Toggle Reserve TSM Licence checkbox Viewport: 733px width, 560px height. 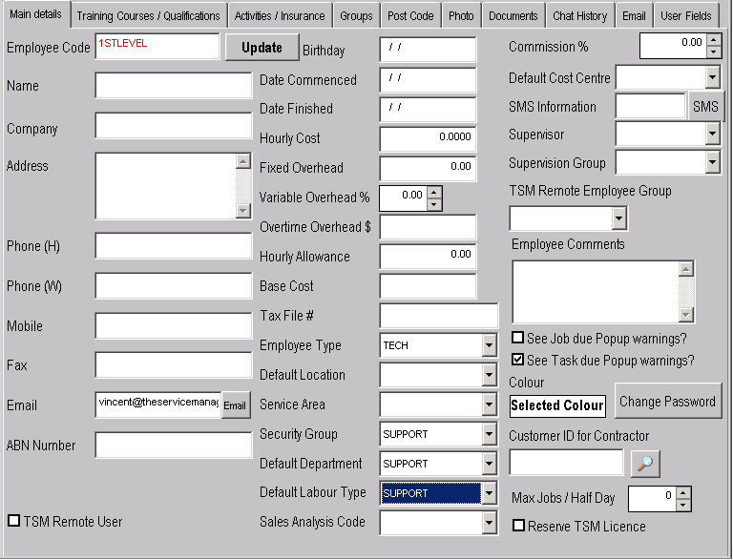pyautogui.click(x=518, y=526)
